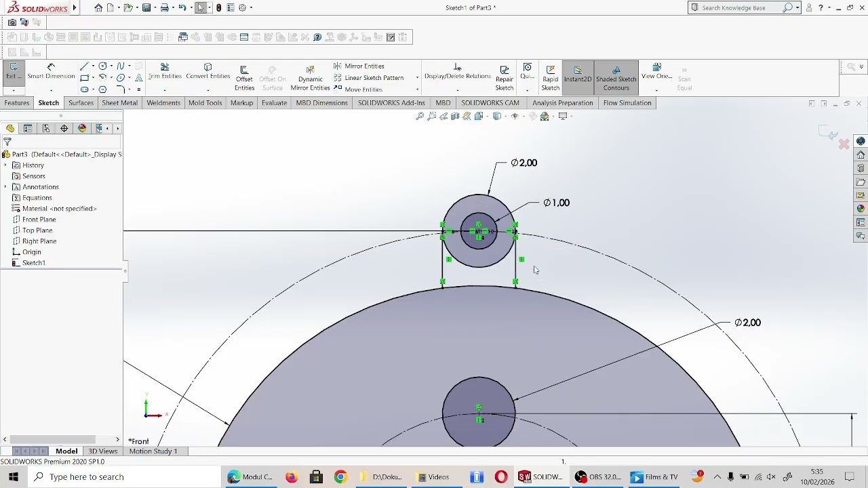
Task: Click the 3D Views tab
Action: pyautogui.click(x=103, y=451)
